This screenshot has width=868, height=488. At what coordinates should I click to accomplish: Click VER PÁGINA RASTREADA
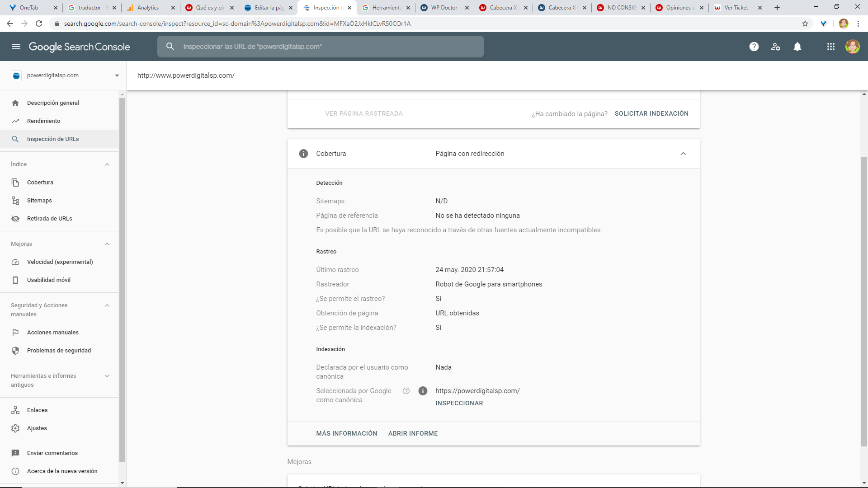(x=364, y=113)
